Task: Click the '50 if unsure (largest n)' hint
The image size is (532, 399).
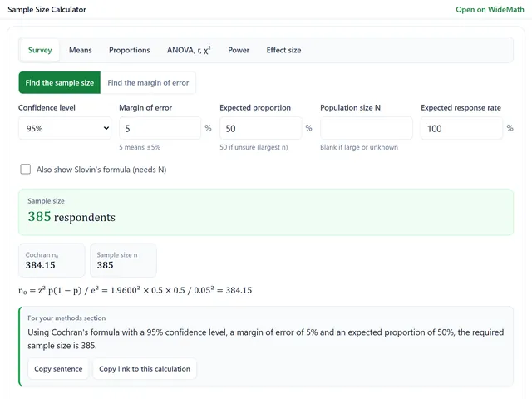Action: coord(254,147)
